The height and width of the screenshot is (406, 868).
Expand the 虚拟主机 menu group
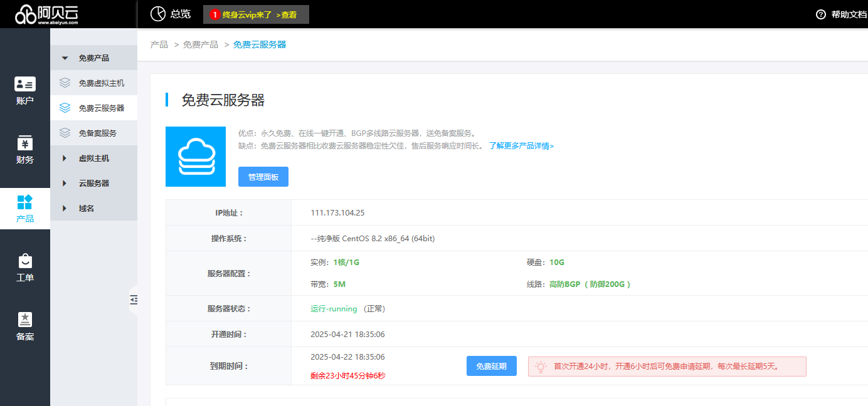pyautogui.click(x=93, y=159)
